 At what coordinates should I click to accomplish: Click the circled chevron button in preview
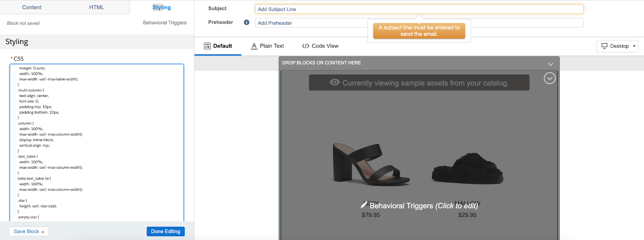tap(549, 78)
